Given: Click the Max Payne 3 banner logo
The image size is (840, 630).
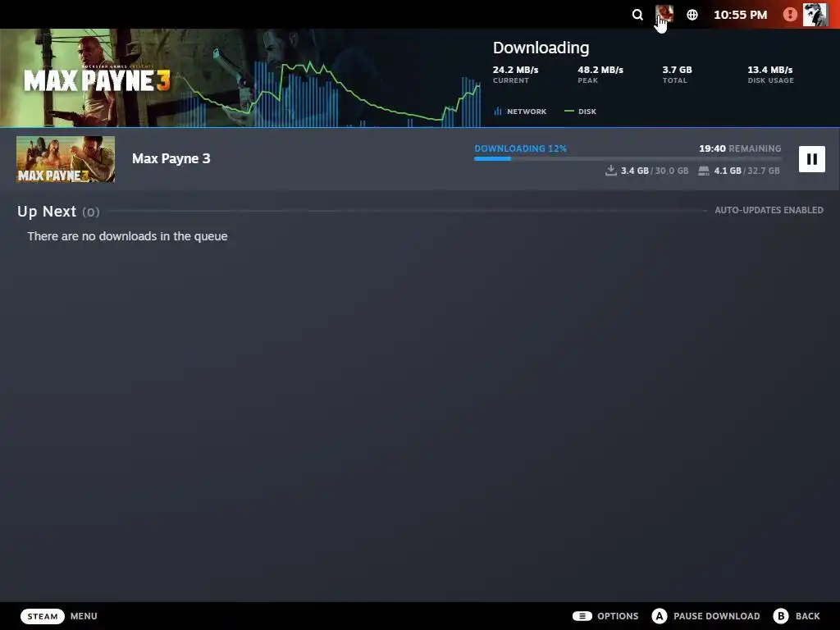Looking at the screenshot, I should (97, 80).
